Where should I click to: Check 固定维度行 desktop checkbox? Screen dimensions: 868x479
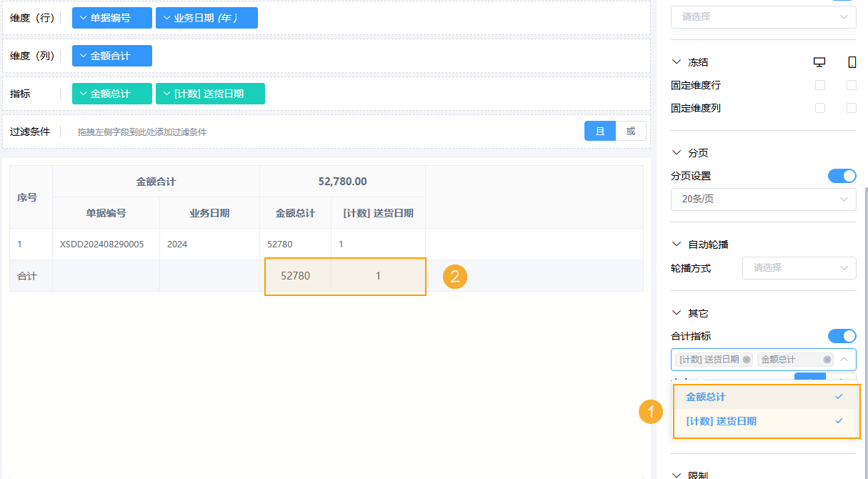point(820,85)
